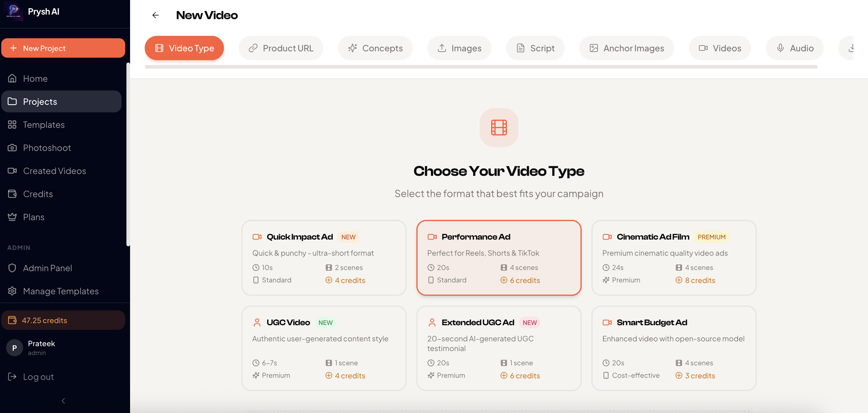Select the Quick Impact Ad card
Image resolution: width=868 pixels, height=413 pixels.
pos(323,258)
